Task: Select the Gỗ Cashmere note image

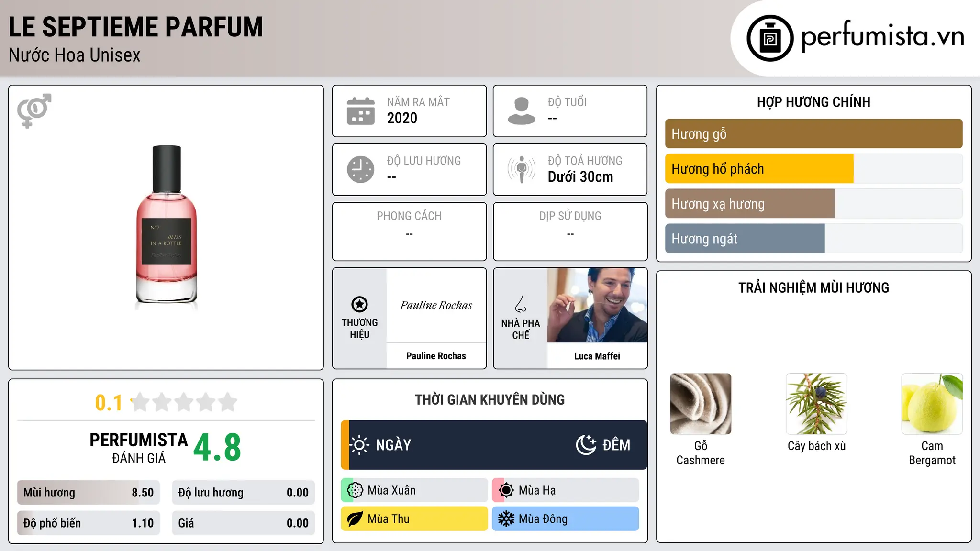Action: point(701,404)
